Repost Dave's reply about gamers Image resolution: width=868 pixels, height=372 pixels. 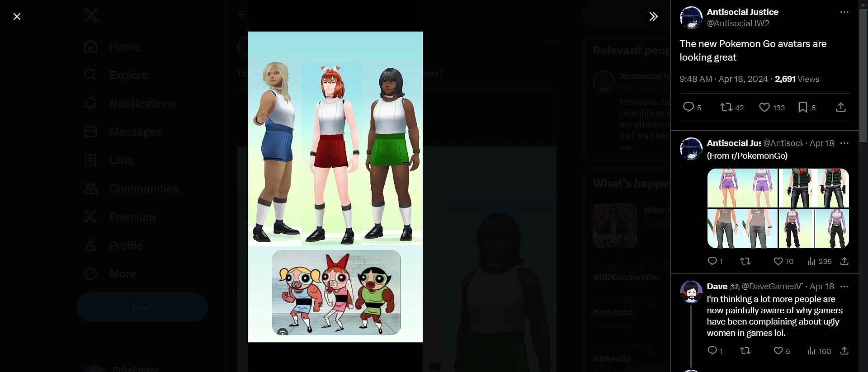pyautogui.click(x=745, y=351)
